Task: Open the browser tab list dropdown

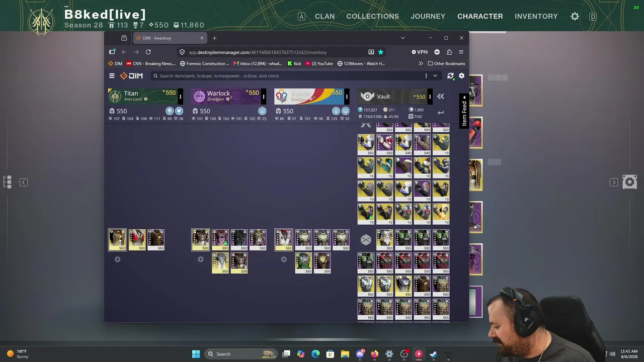Action: click(x=403, y=38)
